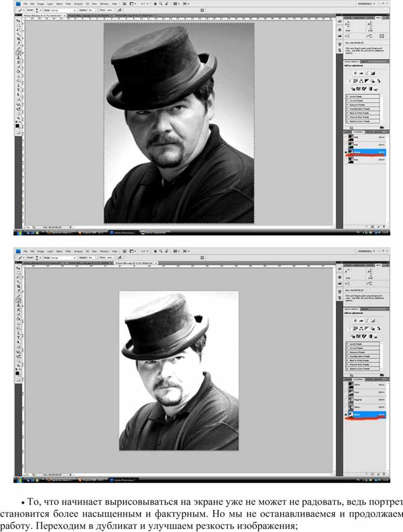Choose Rotate View tool in upper application bar

(x=166, y=4)
